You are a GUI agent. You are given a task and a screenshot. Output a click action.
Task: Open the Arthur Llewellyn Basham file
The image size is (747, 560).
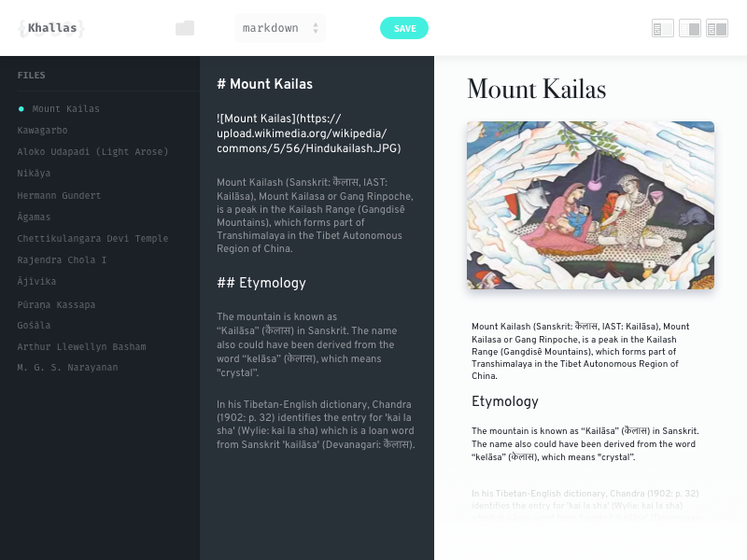(x=82, y=346)
